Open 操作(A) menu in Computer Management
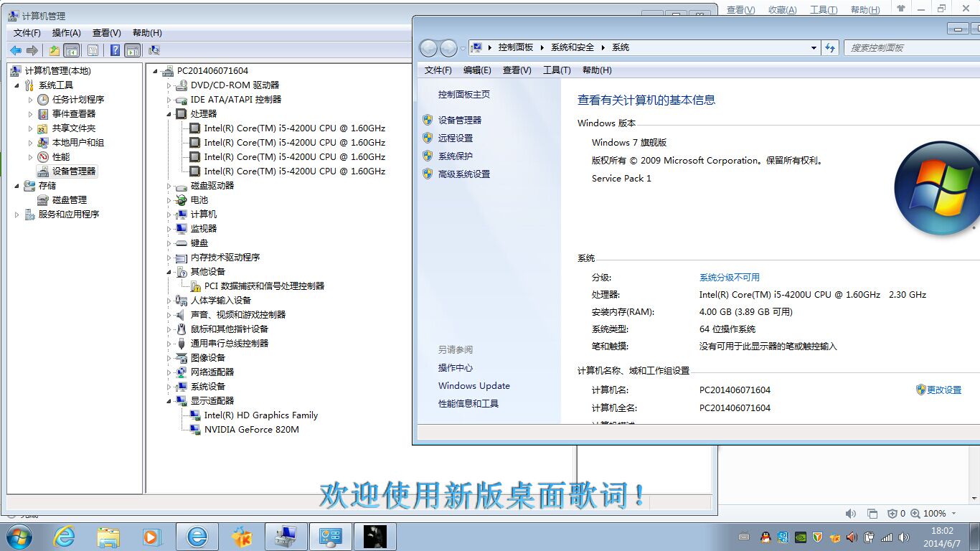Screen dimensions: 980x551 67,33
